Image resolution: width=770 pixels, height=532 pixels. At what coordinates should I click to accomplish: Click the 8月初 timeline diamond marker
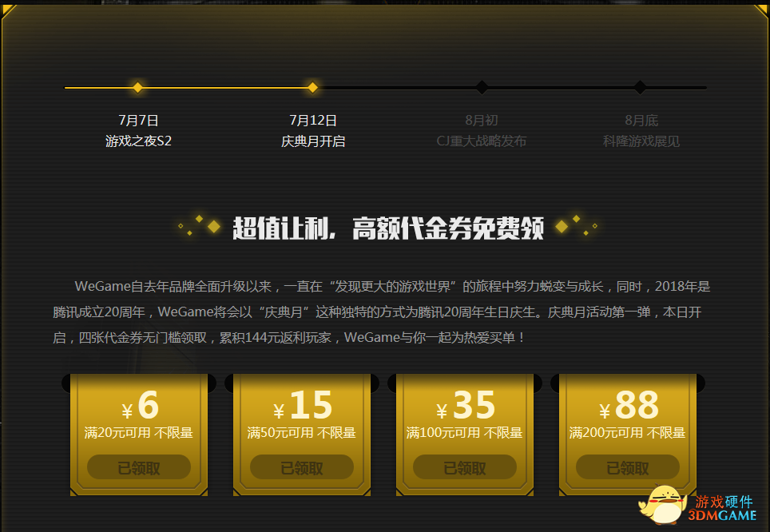coord(482,87)
